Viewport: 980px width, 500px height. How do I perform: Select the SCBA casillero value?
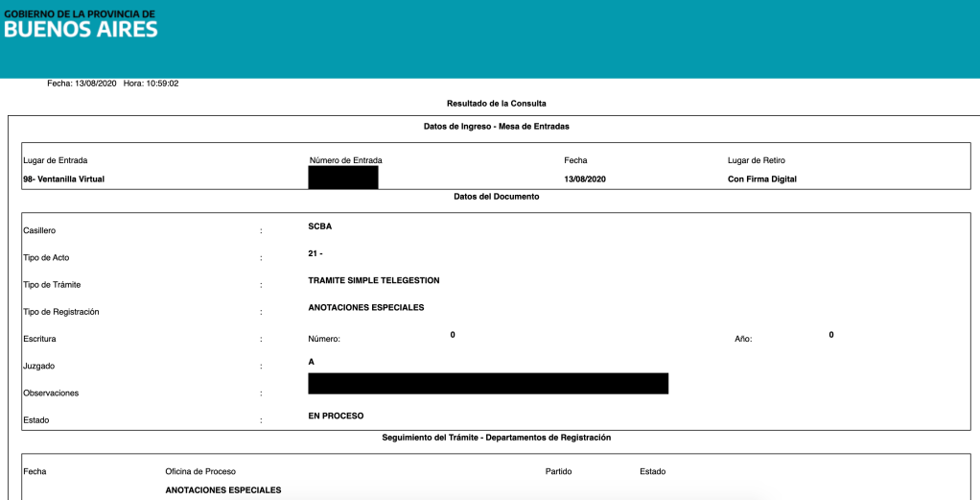pos(320,226)
